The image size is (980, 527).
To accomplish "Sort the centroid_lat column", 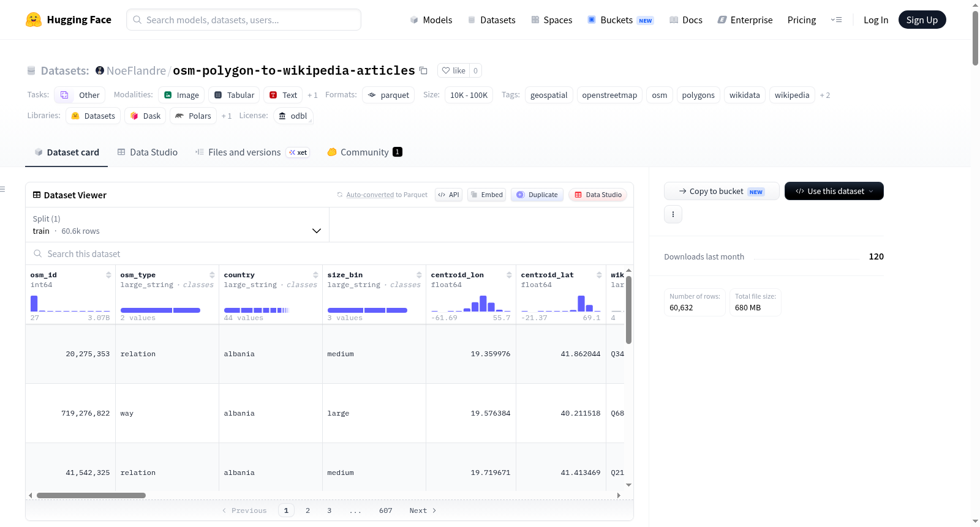I will point(599,275).
